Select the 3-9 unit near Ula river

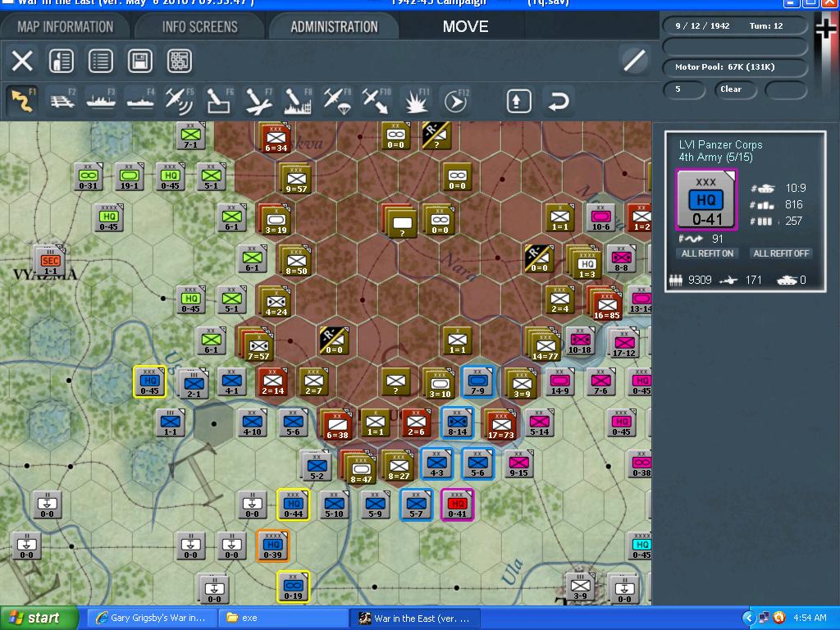581,587
